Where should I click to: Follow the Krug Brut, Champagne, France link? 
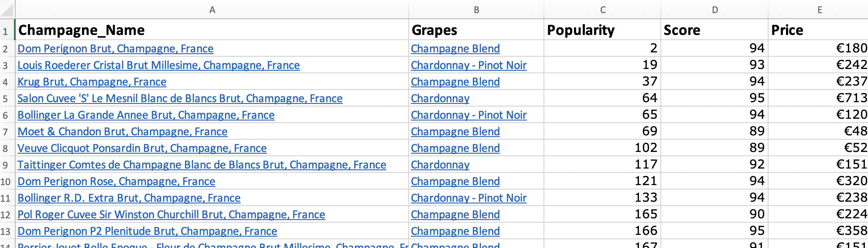tap(92, 82)
